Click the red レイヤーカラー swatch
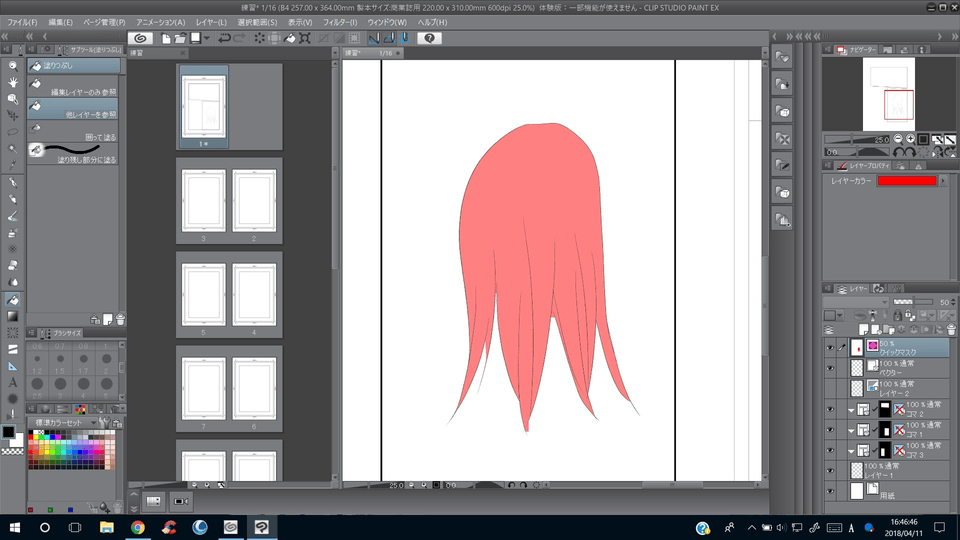Image resolution: width=960 pixels, height=540 pixels. pyautogui.click(x=907, y=181)
